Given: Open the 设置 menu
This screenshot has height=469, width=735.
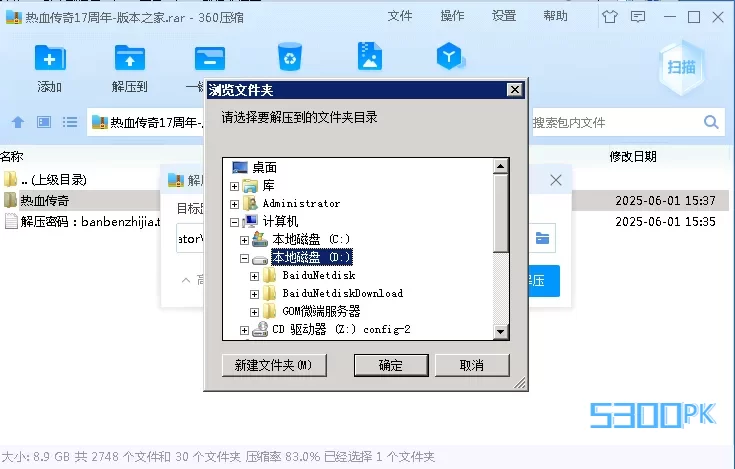Looking at the screenshot, I should pos(504,16).
